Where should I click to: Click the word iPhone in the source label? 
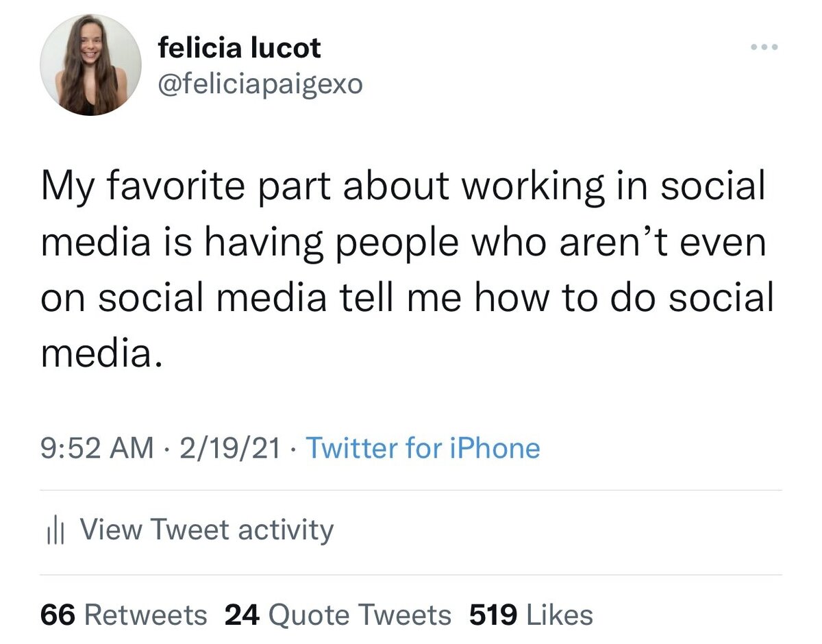coord(495,449)
